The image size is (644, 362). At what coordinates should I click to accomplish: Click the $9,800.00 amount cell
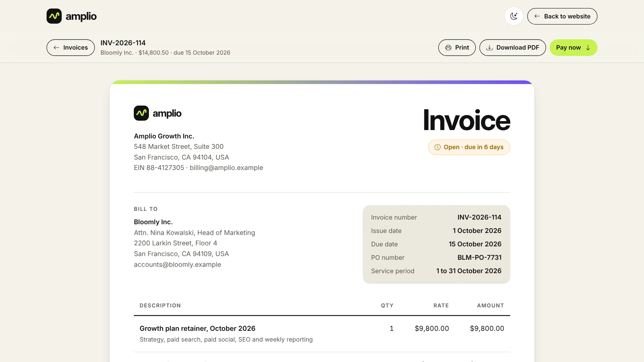pyautogui.click(x=487, y=328)
